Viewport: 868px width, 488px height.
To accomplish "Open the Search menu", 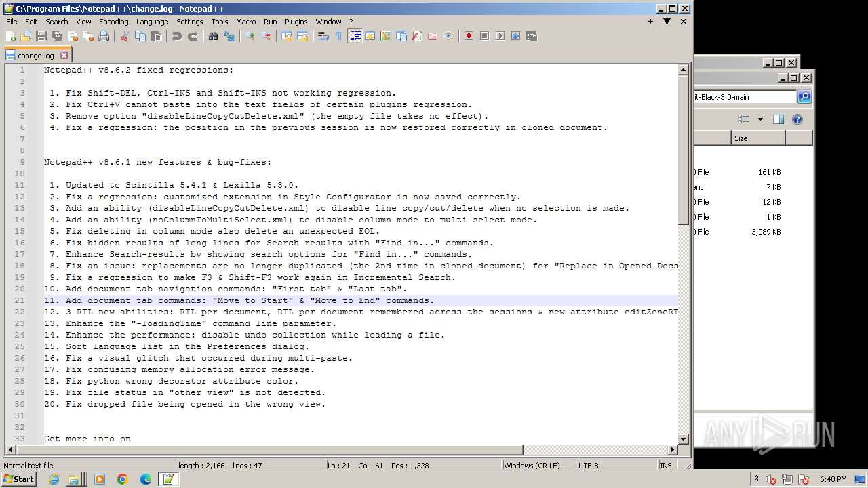I will pos(57,22).
